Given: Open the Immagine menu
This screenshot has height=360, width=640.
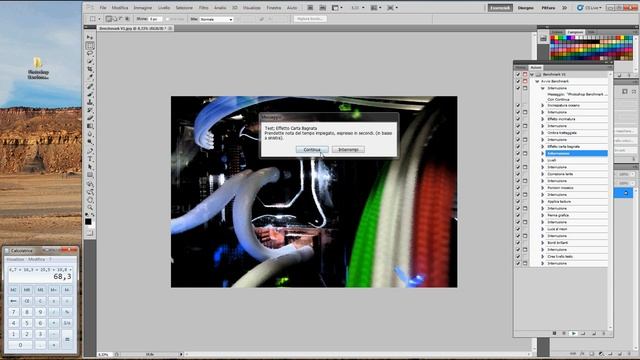Looking at the screenshot, I should [142, 8].
